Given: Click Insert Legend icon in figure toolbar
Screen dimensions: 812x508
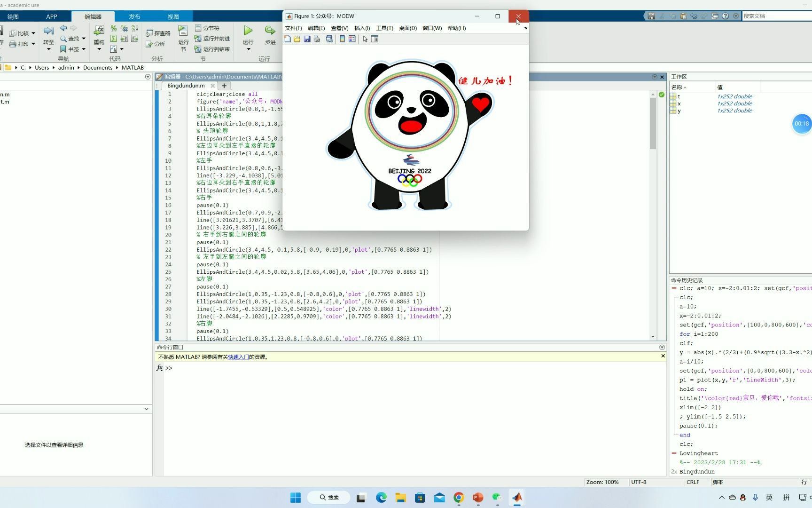Looking at the screenshot, I should pos(352,39).
